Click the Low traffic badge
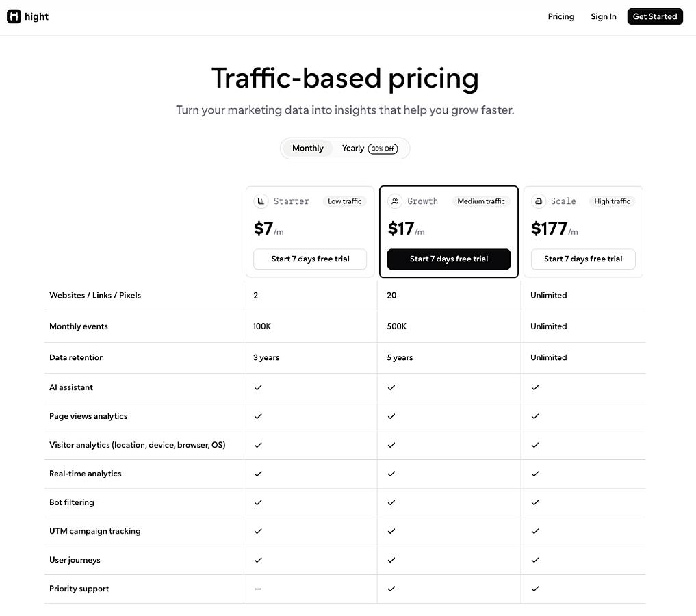Image resolution: width=696 pixels, height=616 pixels. click(344, 201)
